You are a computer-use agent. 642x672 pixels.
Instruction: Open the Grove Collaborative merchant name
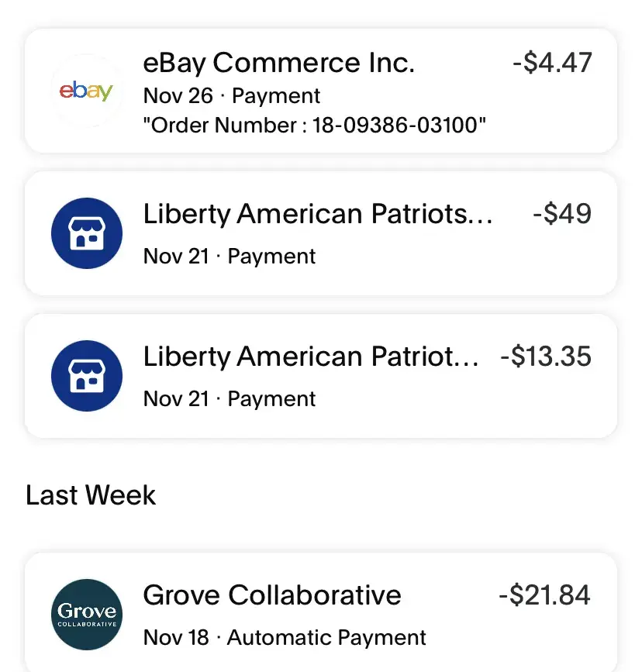click(272, 595)
